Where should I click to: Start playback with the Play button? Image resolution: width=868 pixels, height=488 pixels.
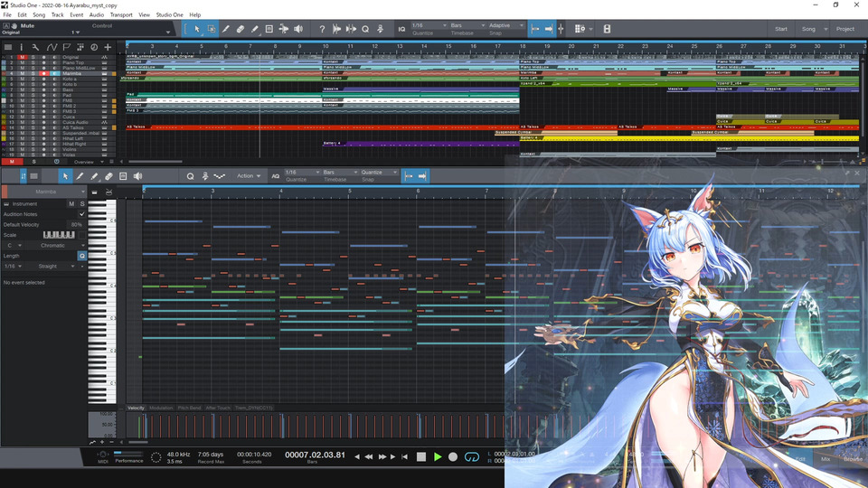[438, 456]
